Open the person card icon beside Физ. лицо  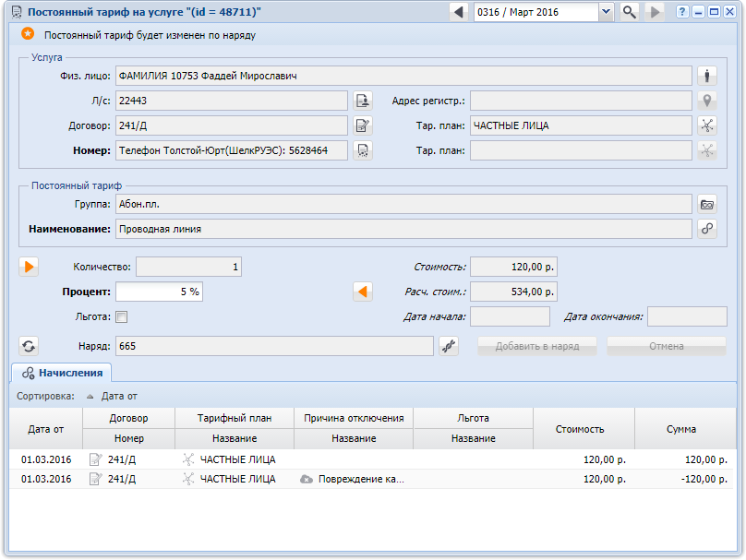707,76
